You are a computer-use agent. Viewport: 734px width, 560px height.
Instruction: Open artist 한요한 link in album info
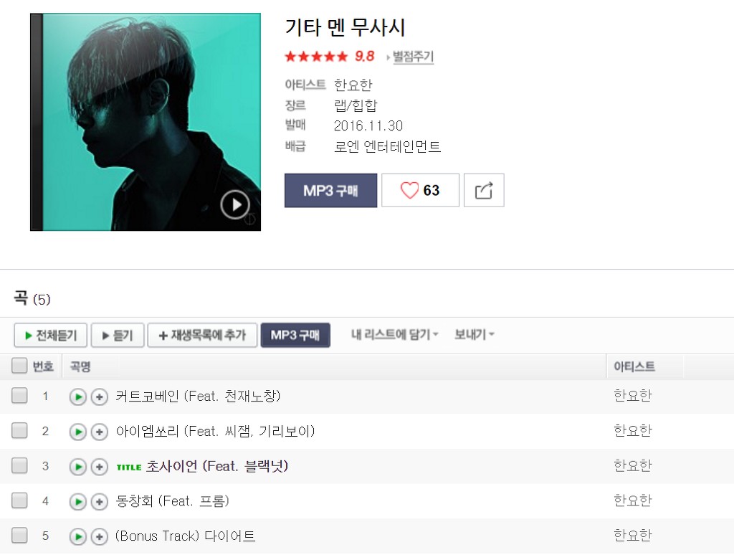(353, 85)
